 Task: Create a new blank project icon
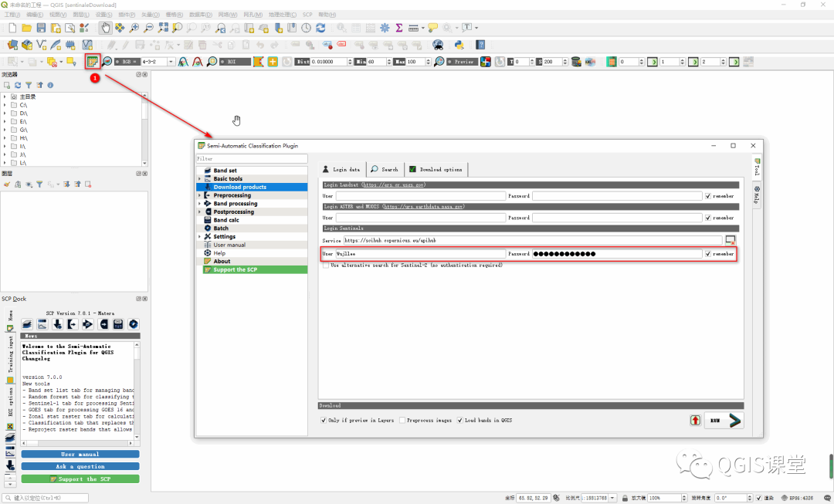pyautogui.click(x=12, y=28)
